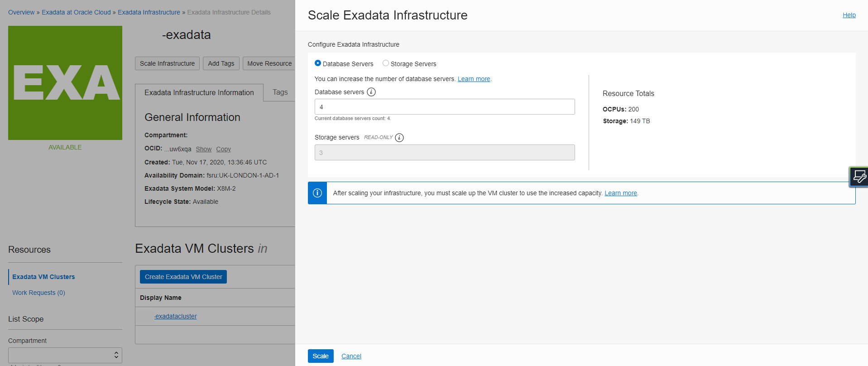Click the blue Scale button
The height and width of the screenshot is (366, 868).
point(321,356)
